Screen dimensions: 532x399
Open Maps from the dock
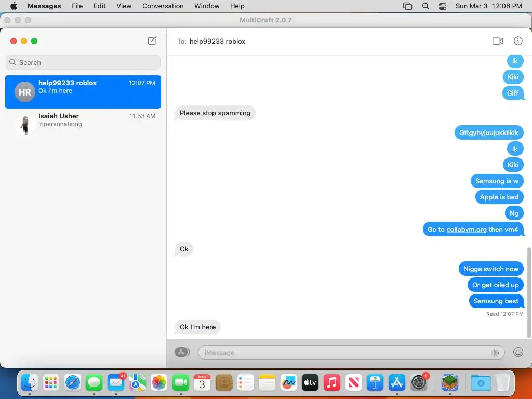click(x=137, y=383)
